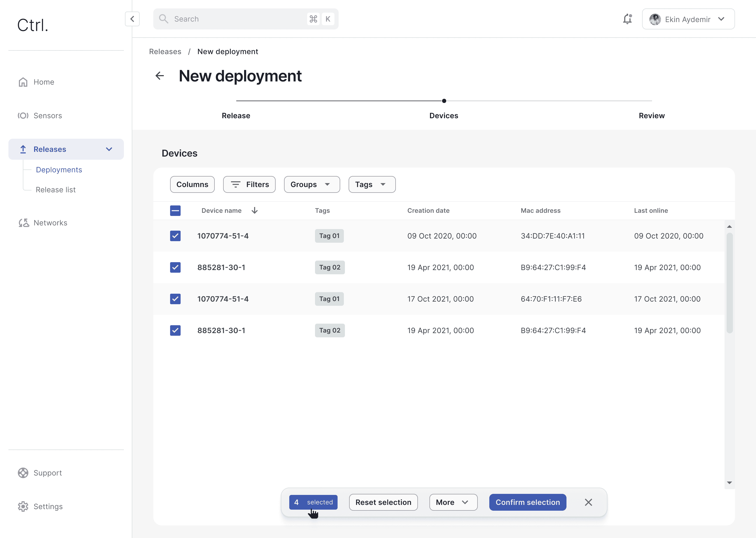Expand the More actions dropdown
Image resolution: width=756 pixels, height=538 pixels.
click(453, 502)
